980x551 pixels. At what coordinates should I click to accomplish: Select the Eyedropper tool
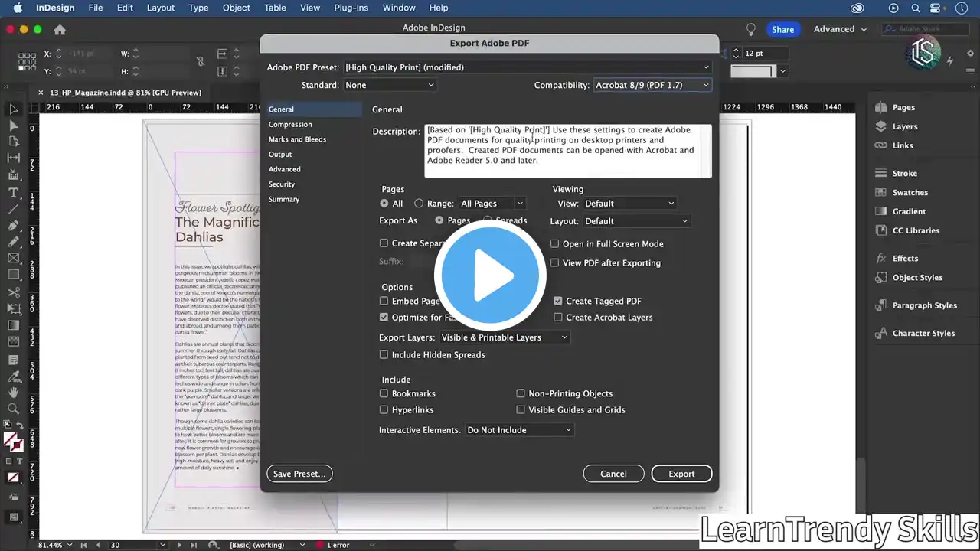tap(14, 376)
